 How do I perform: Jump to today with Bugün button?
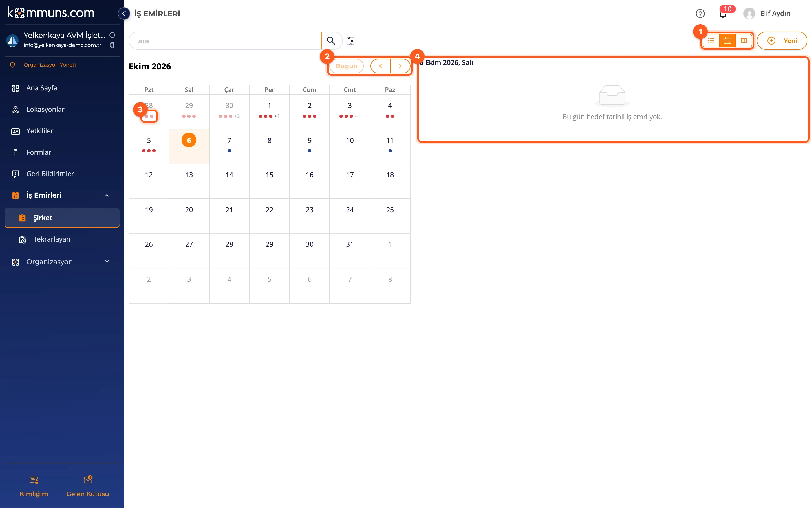pyautogui.click(x=347, y=66)
